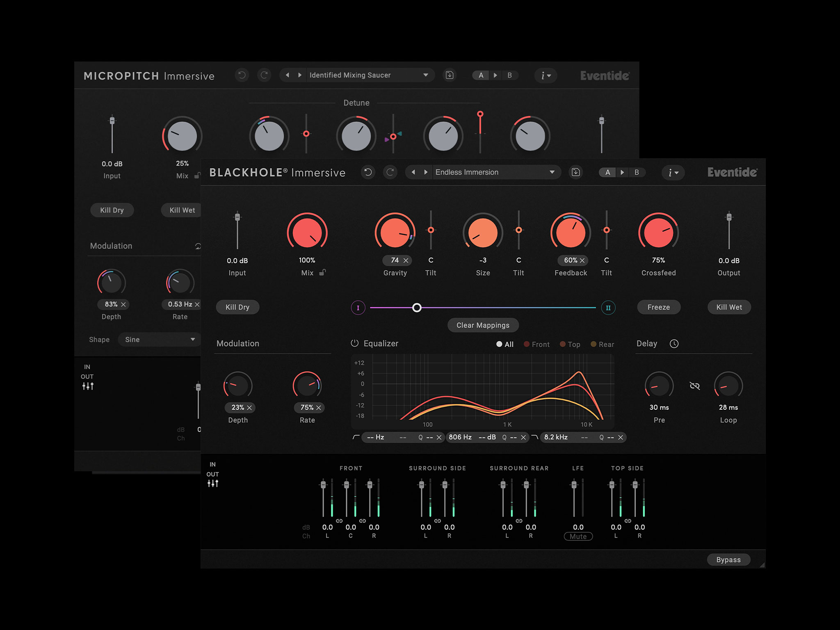The width and height of the screenshot is (840, 630).
Task: Open the Shape Sine dropdown in MicroPitch
Action: click(160, 340)
